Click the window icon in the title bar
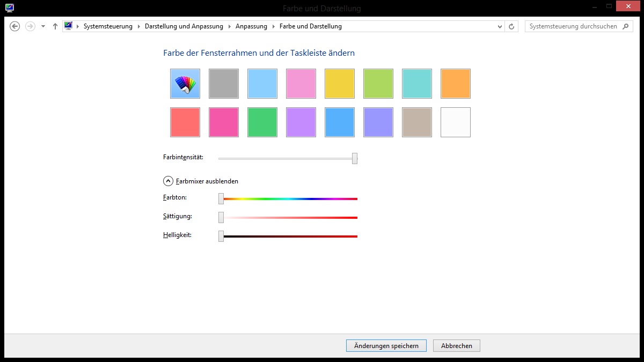 (x=10, y=8)
